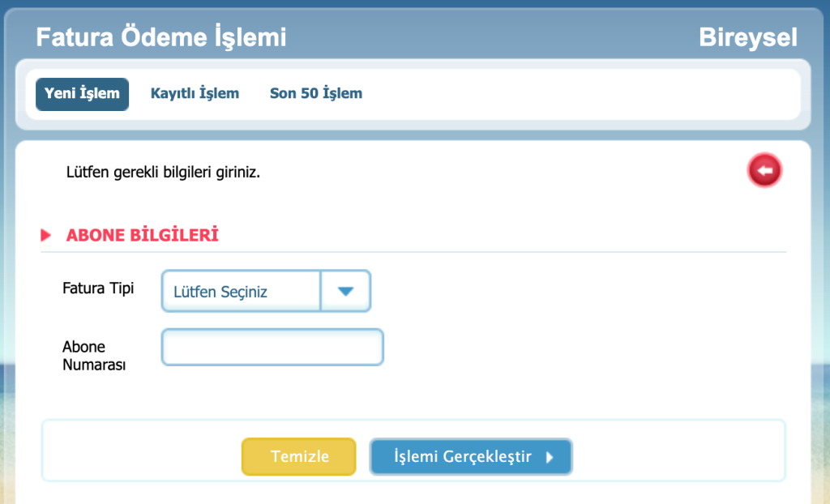
Task: Go to the Son 50 İşlem tab
Action: (316, 93)
